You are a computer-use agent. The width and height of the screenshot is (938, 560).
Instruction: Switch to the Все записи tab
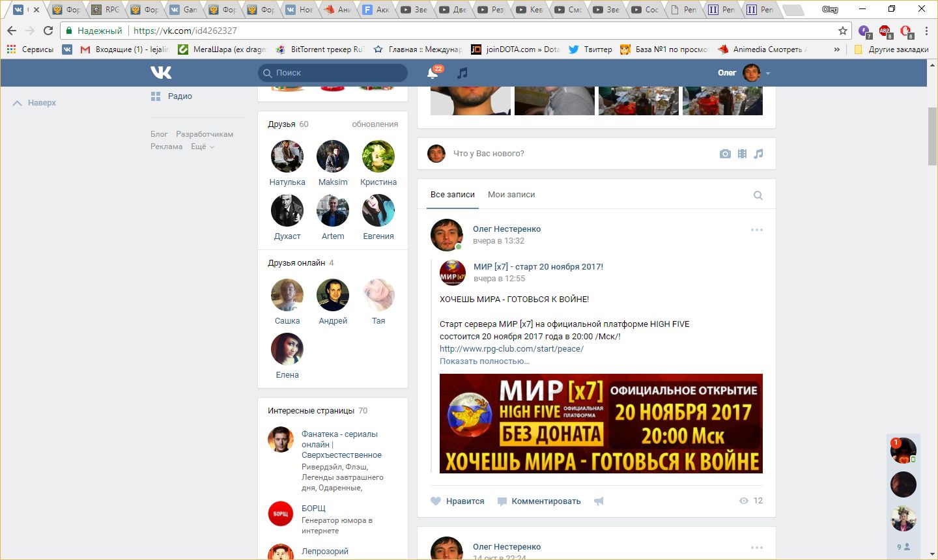[x=453, y=195]
